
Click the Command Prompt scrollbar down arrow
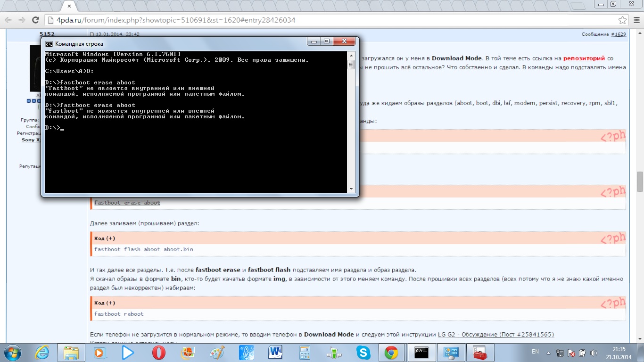pos(351,189)
